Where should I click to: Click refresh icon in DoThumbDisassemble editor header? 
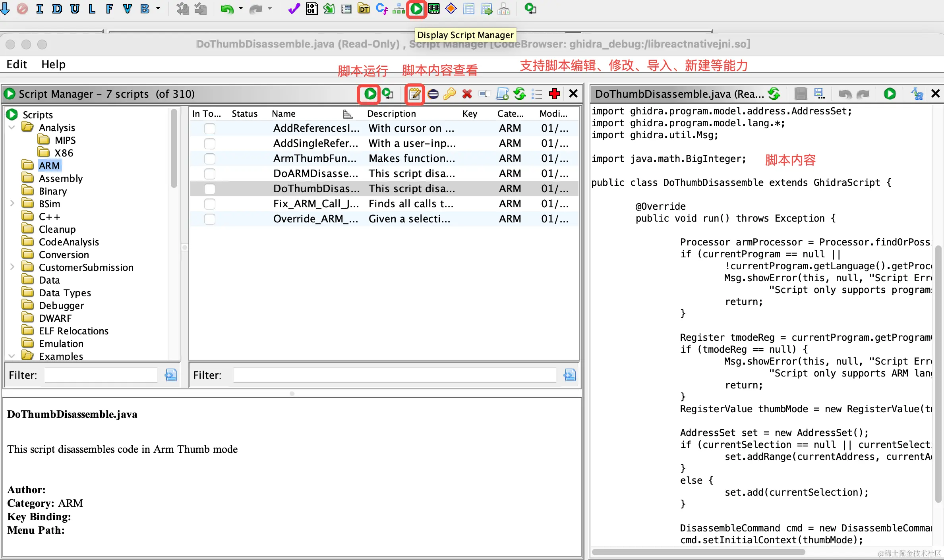[x=774, y=94]
